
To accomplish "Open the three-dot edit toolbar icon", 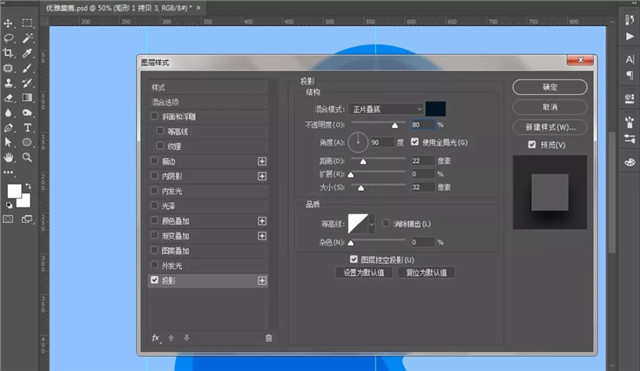I will 8,172.
